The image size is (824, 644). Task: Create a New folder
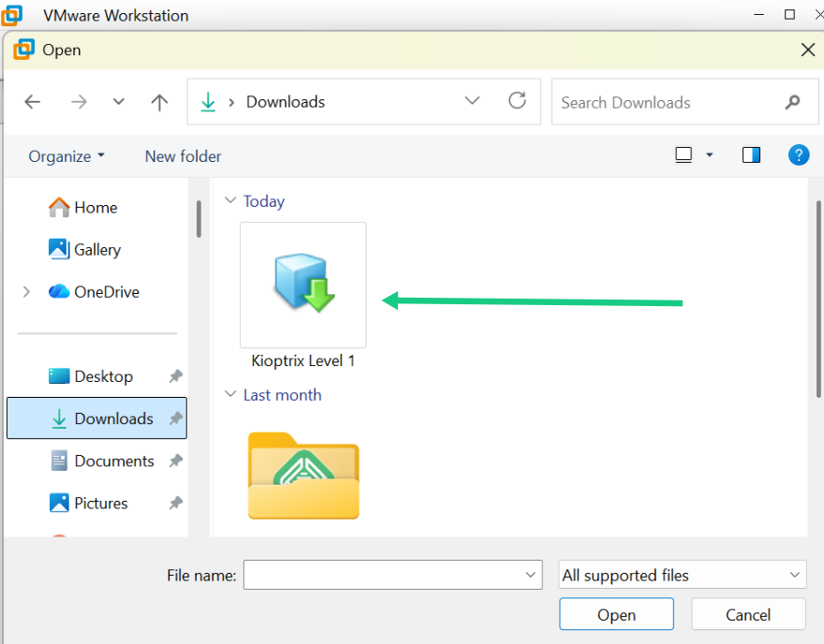(183, 156)
